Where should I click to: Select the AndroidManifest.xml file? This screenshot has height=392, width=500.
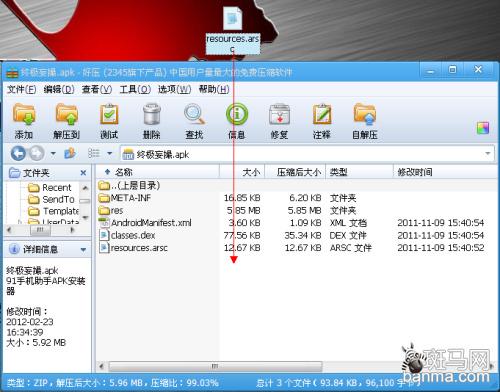[x=145, y=223]
